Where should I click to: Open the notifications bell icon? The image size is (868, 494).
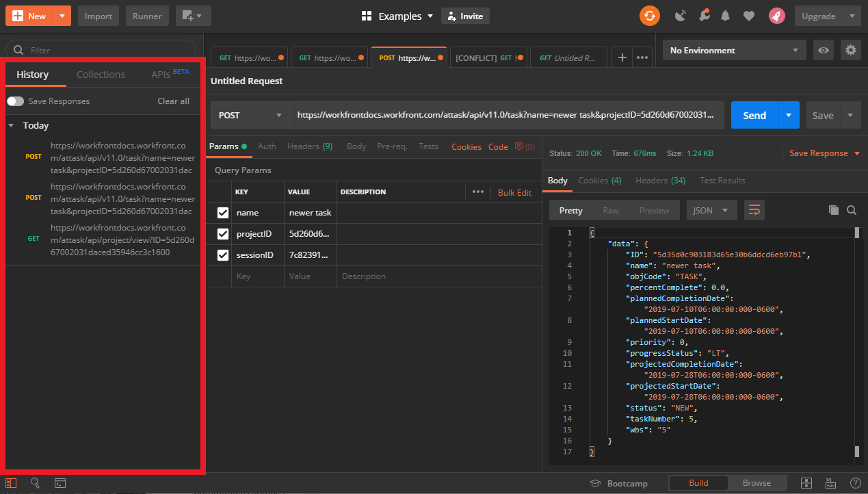coord(725,16)
